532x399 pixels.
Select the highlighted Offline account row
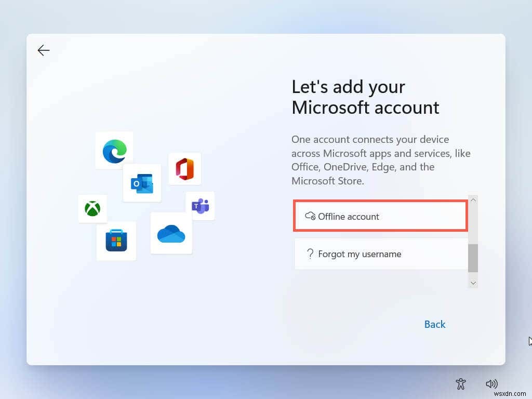[x=380, y=216]
